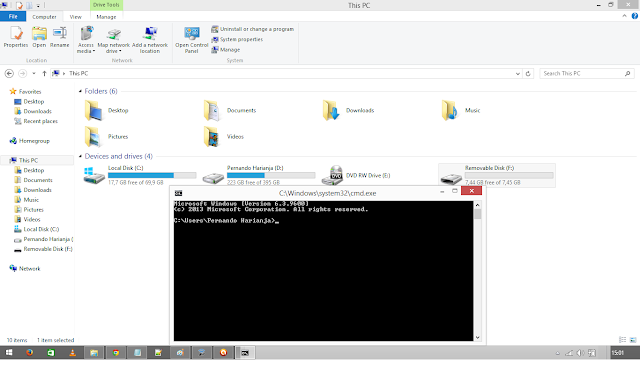Select the Documents folder in Folders group

pyautogui.click(x=230, y=111)
